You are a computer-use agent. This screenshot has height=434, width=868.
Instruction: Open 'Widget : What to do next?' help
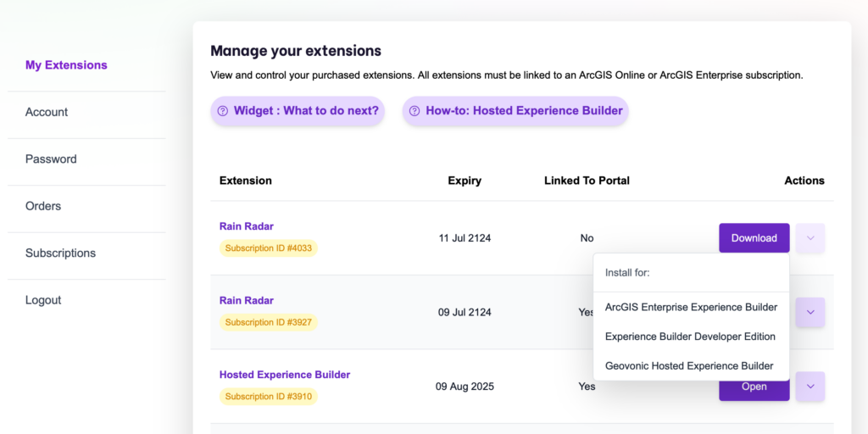coord(298,111)
